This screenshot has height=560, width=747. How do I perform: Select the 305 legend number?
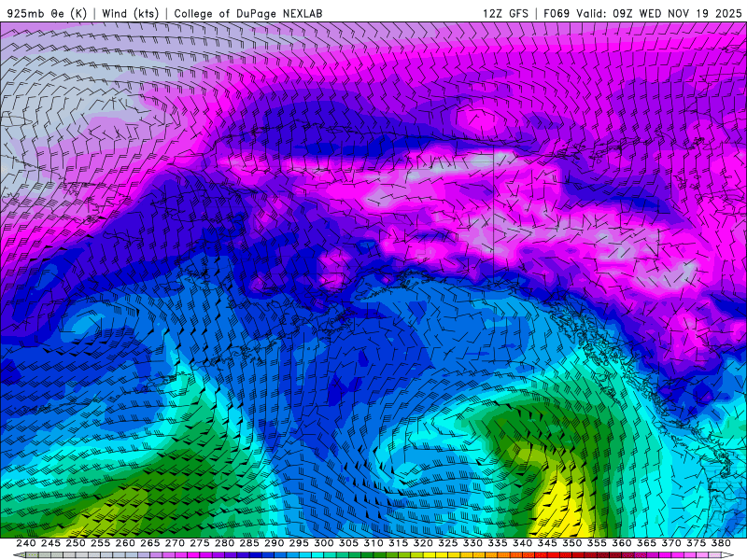[348, 543]
